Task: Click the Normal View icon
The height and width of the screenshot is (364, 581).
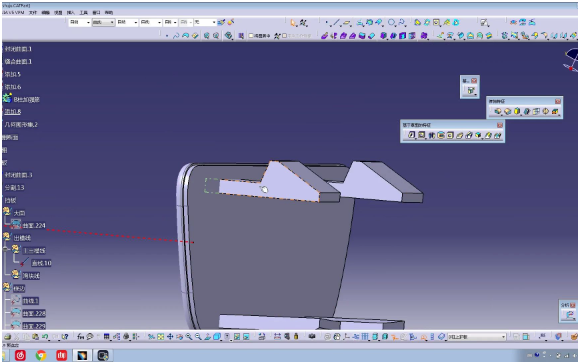Action: [208, 337]
